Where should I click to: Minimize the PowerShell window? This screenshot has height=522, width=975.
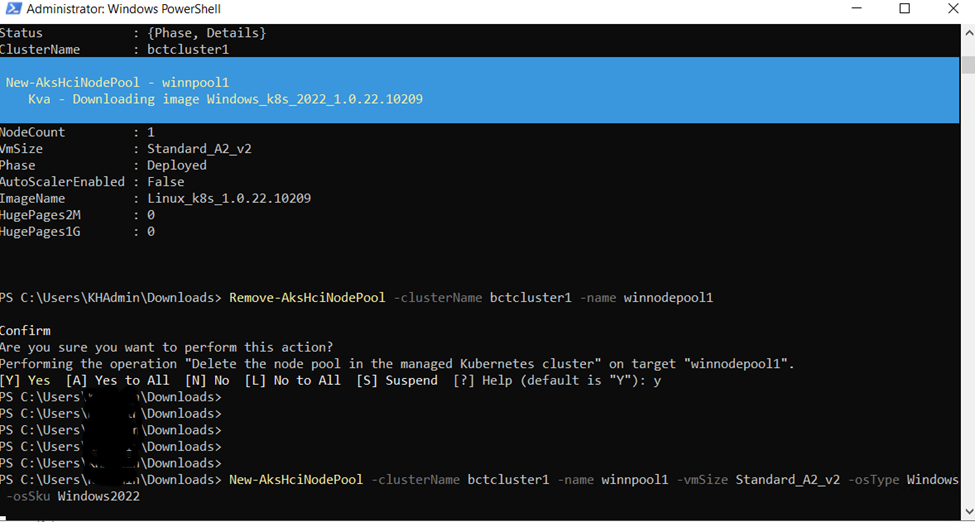(x=857, y=9)
